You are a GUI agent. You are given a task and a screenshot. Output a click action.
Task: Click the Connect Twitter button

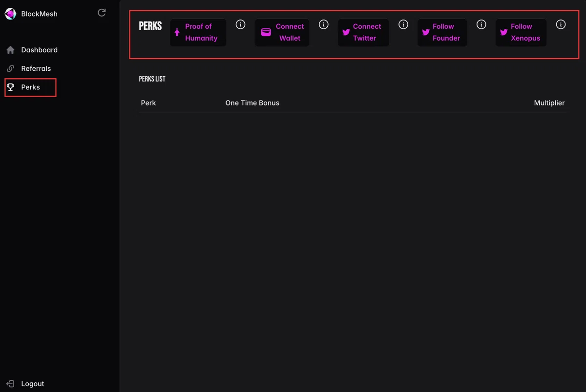pyautogui.click(x=363, y=32)
